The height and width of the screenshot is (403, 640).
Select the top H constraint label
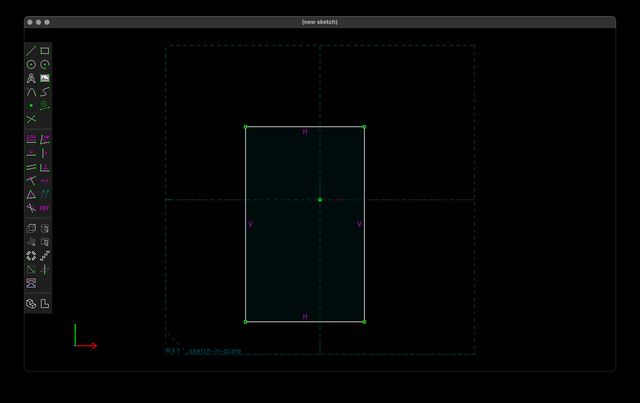coord(305,132)
